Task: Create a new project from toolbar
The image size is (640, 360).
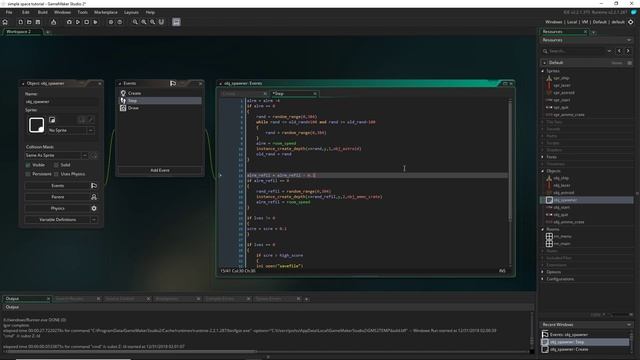Action: (20, 22)
